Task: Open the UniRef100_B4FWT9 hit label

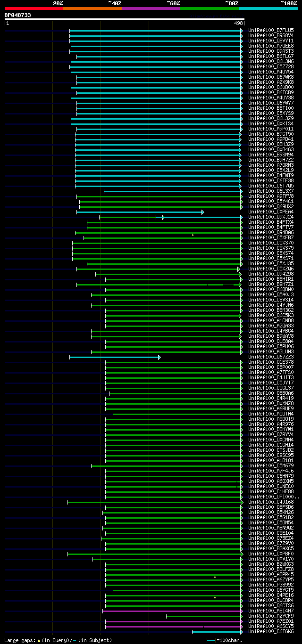Action: tap(271, 176)
